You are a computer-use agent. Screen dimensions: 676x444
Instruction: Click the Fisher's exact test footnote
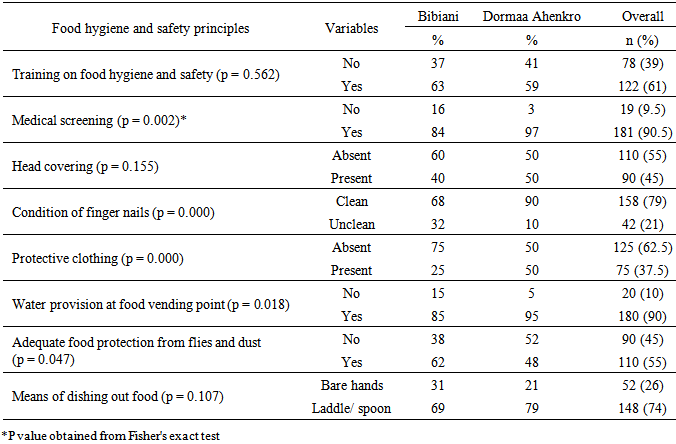coord(110,434)
